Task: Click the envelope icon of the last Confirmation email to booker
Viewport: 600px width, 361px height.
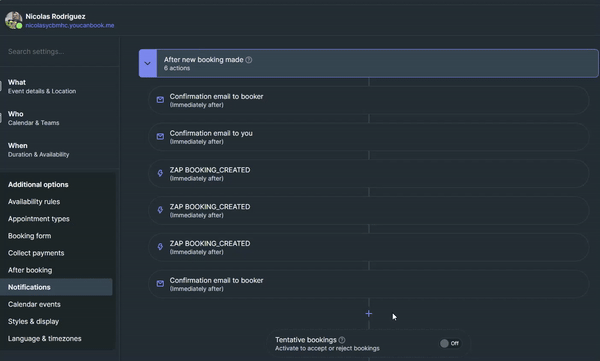Action: coord(160,284)
